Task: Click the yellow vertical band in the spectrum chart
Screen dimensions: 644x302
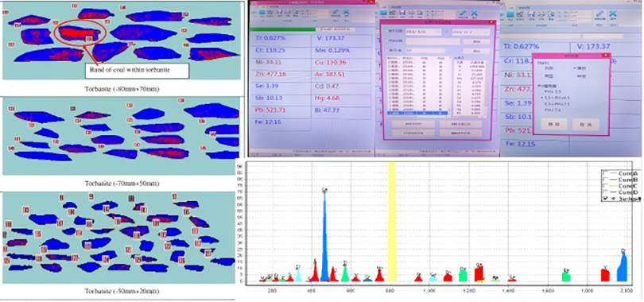Action: (392, 222)
